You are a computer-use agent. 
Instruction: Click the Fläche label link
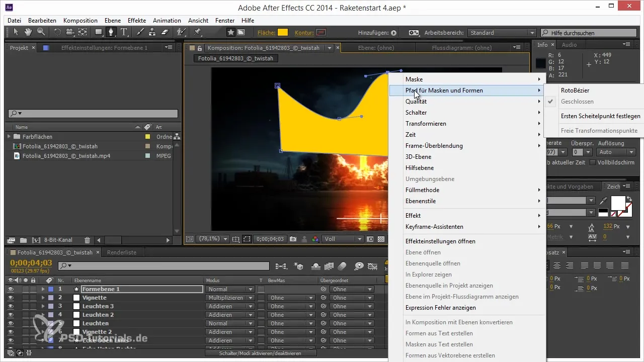click(266, 33)
